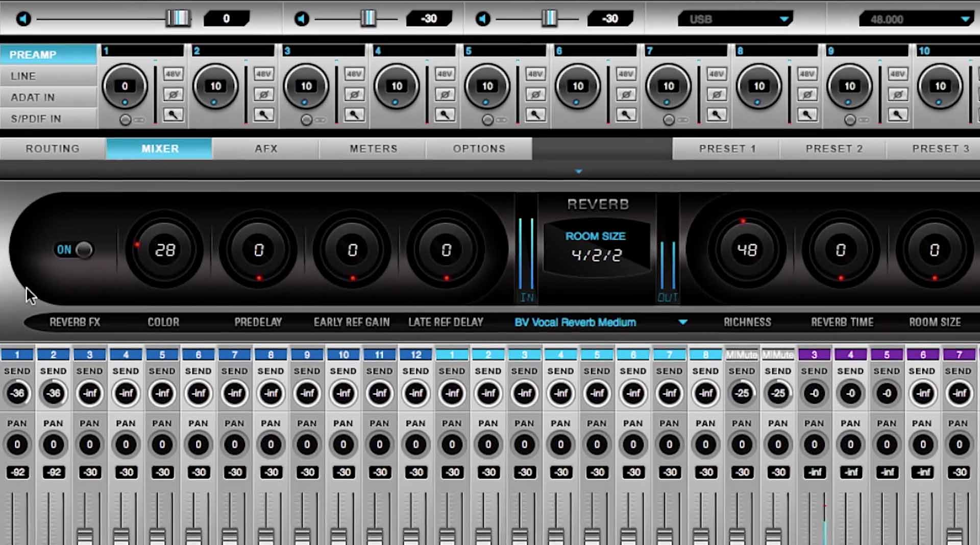Image resolution: width=980 pixels, height=545 pixels.
Task: Collapse the reverb panel with the down arrow
Action: pos(578,171)
